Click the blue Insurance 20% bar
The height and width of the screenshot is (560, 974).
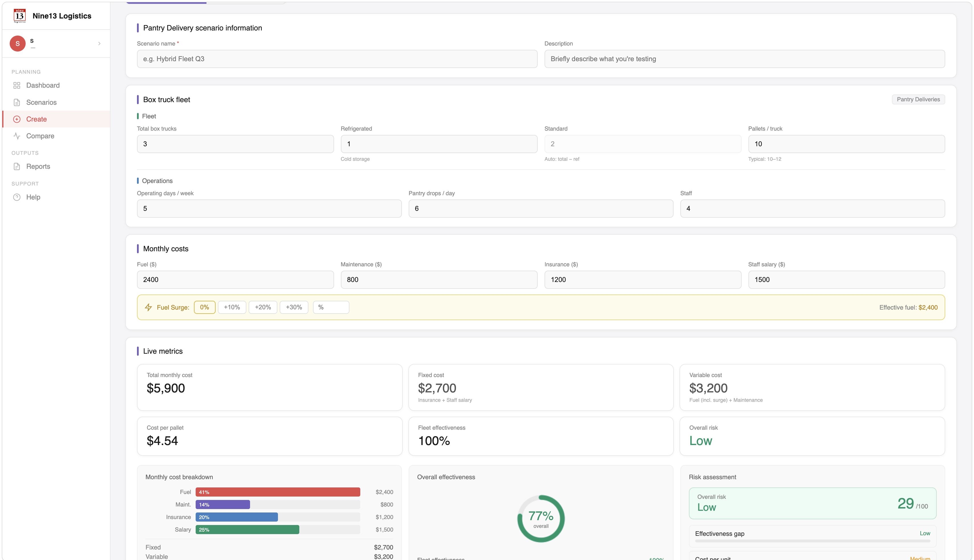click(236, 517)
